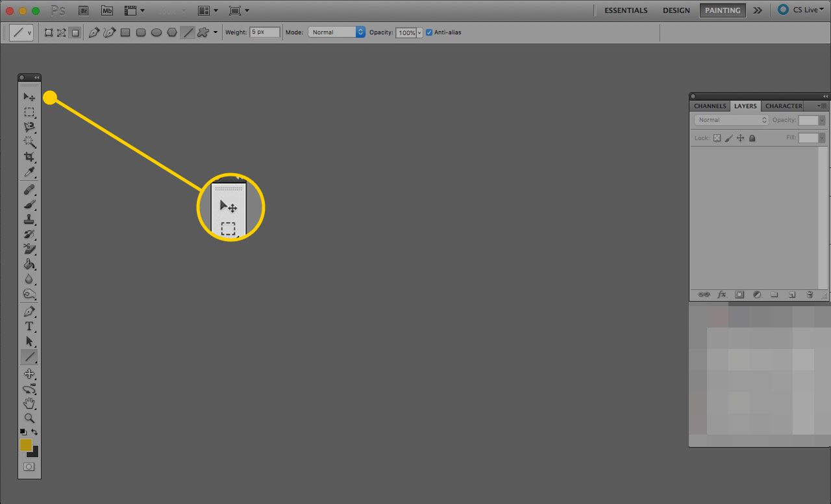This screenshot has height=504, width=831.
Task: Show more workspaces with double chevron
Action: pos(758,10)
